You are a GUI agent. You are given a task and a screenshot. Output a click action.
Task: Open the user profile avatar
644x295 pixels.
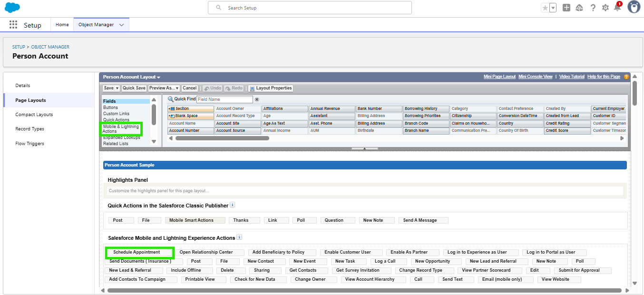634,7
